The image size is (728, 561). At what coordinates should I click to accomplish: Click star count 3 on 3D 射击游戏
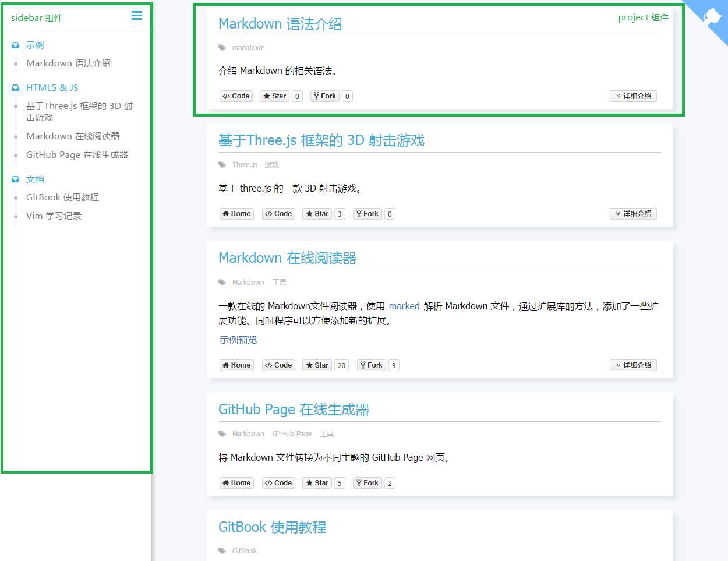pos(340,214)
